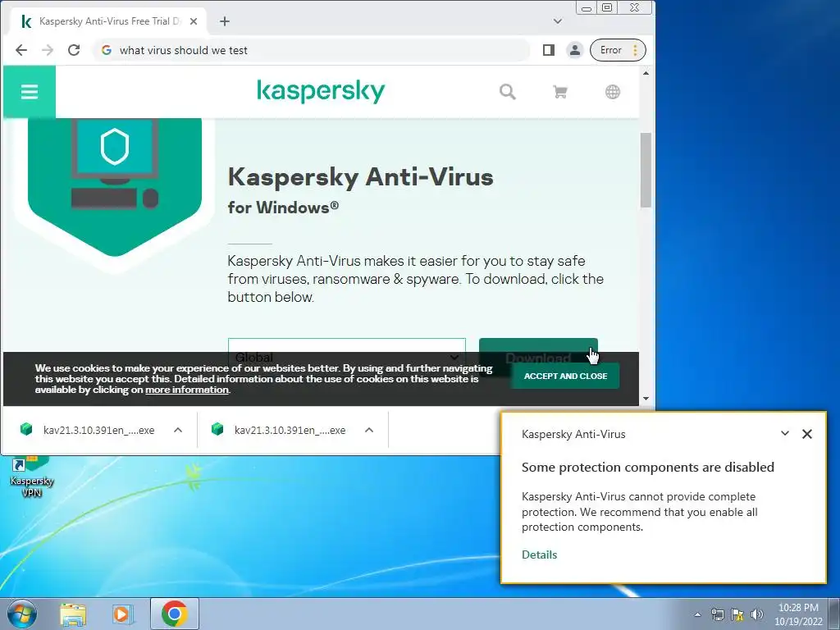Minimize the Chrome window
This screenshot has height=630, width=840.
click(587, 8)
